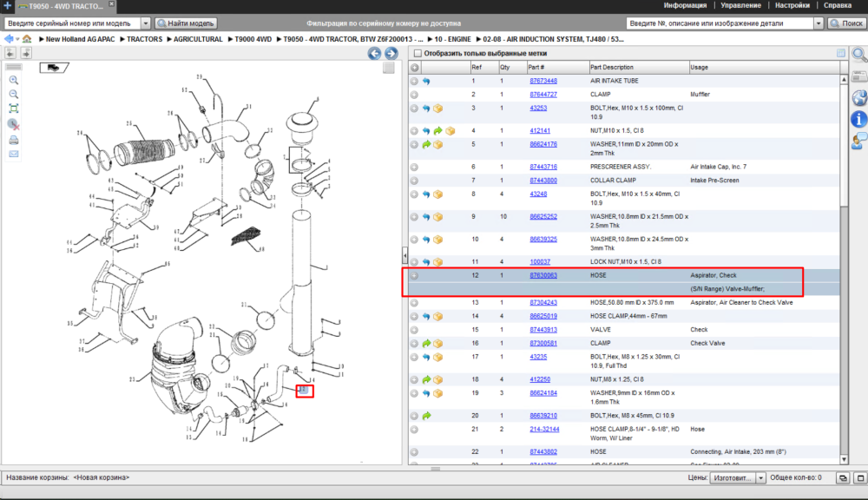Open part number link 86625252
The image size is (868, 500).
tap(543, 217)
